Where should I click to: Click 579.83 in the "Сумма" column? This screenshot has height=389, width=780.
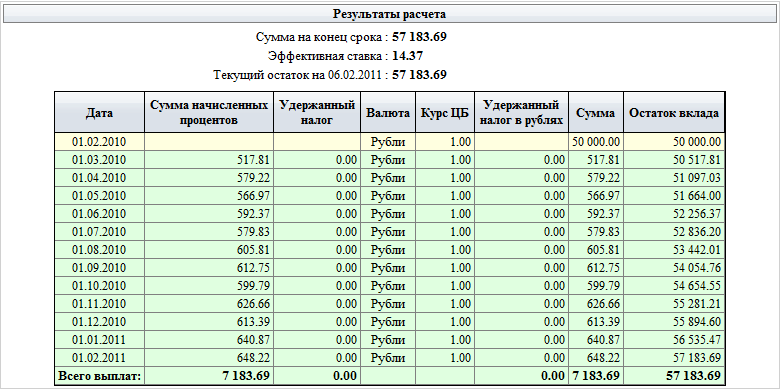point(596,232)
